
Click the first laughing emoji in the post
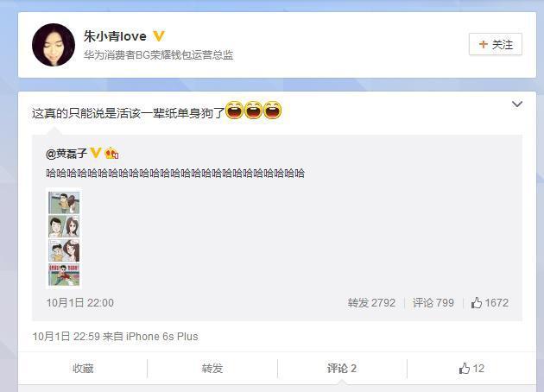pos(235,111)
